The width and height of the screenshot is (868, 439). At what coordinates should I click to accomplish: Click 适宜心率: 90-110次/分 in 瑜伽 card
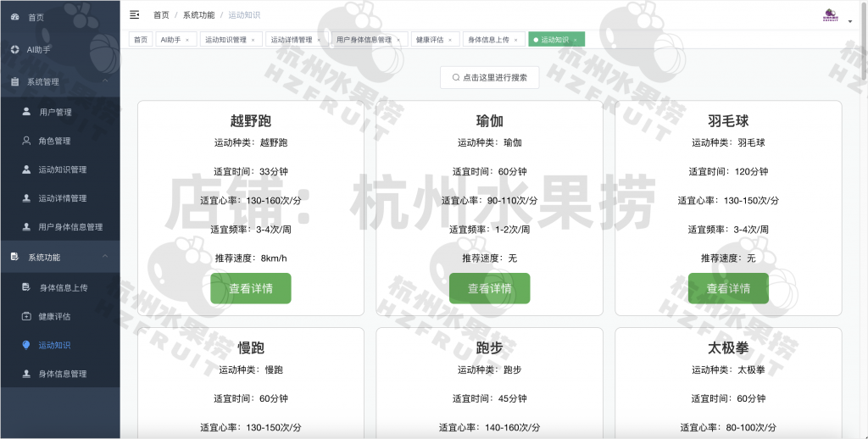[x=489, y=200]
